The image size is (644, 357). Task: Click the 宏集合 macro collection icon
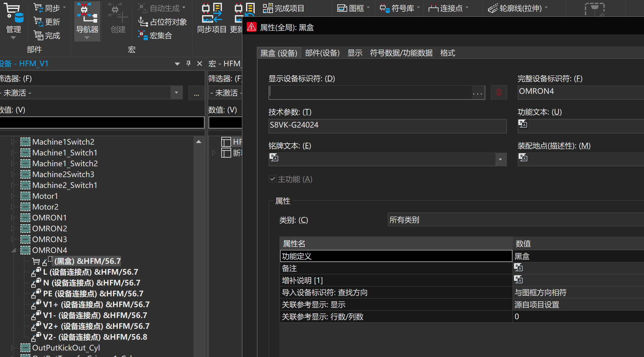pyautogui.click(x=143, y=36)
